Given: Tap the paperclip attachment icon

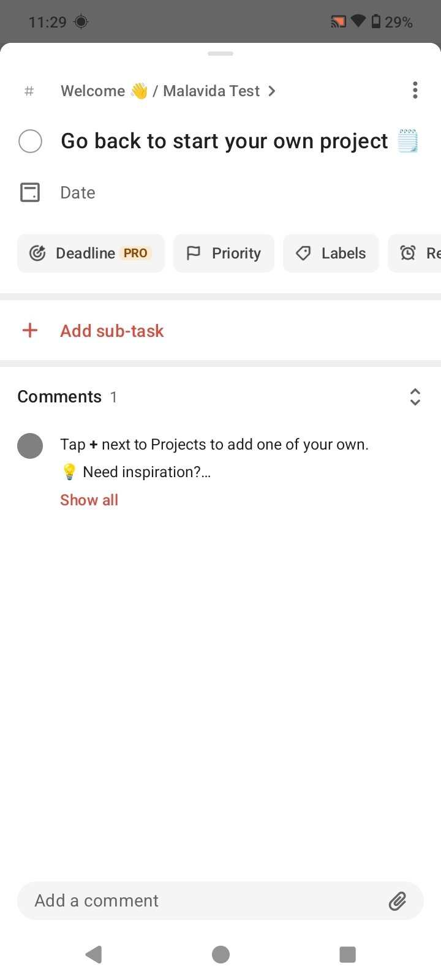Looking at the screenshot, I should pos(398,901).
